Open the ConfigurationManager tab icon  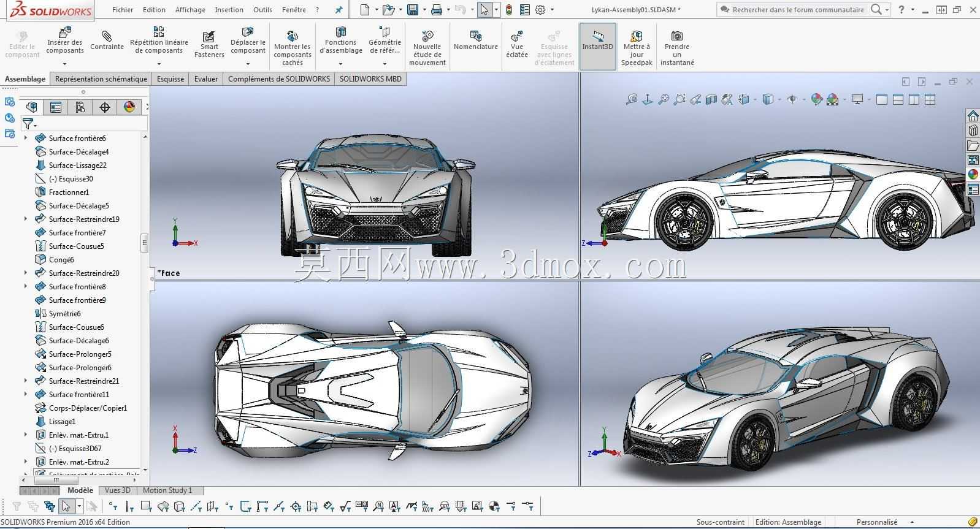tap(80, 107)
